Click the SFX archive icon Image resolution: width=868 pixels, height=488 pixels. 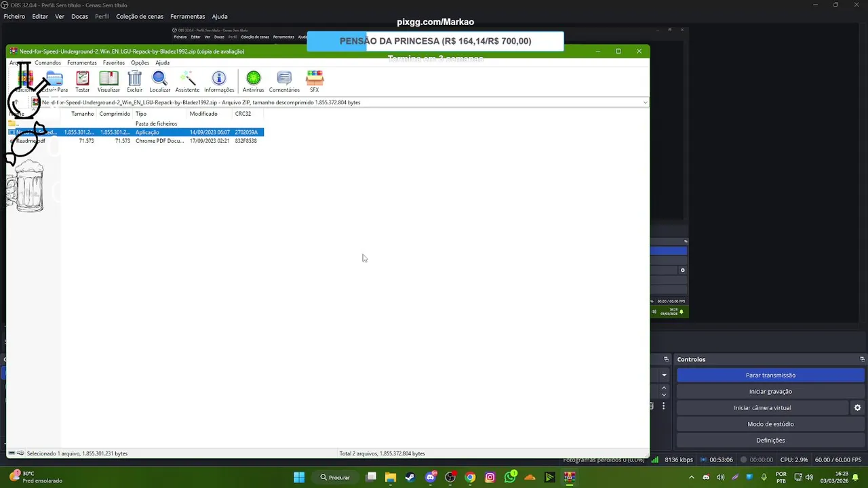click(x=314, y=82)
